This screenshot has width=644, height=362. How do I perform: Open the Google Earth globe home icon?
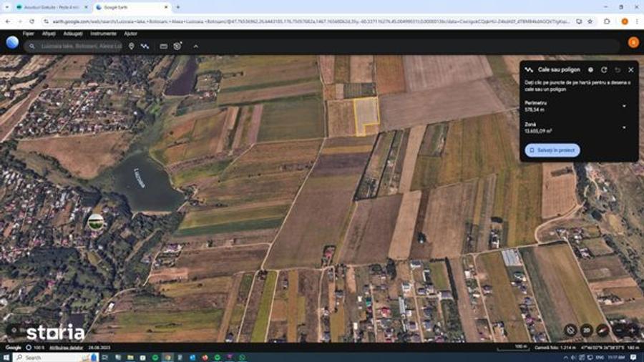pyautogui.click(x=12, y=42)
